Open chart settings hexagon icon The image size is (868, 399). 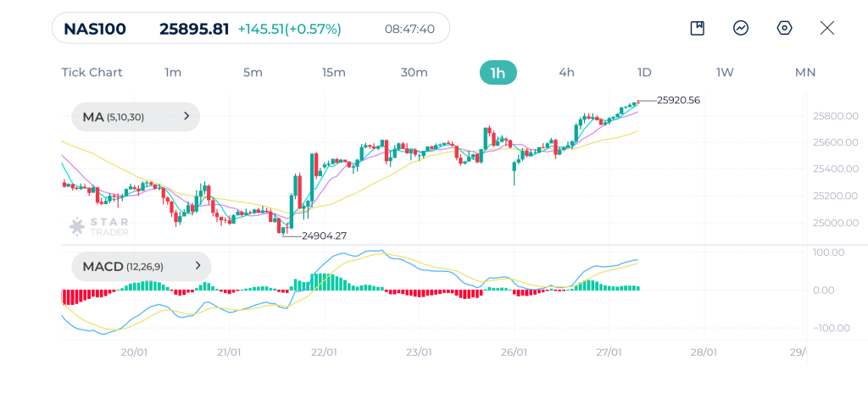(784, 28)
